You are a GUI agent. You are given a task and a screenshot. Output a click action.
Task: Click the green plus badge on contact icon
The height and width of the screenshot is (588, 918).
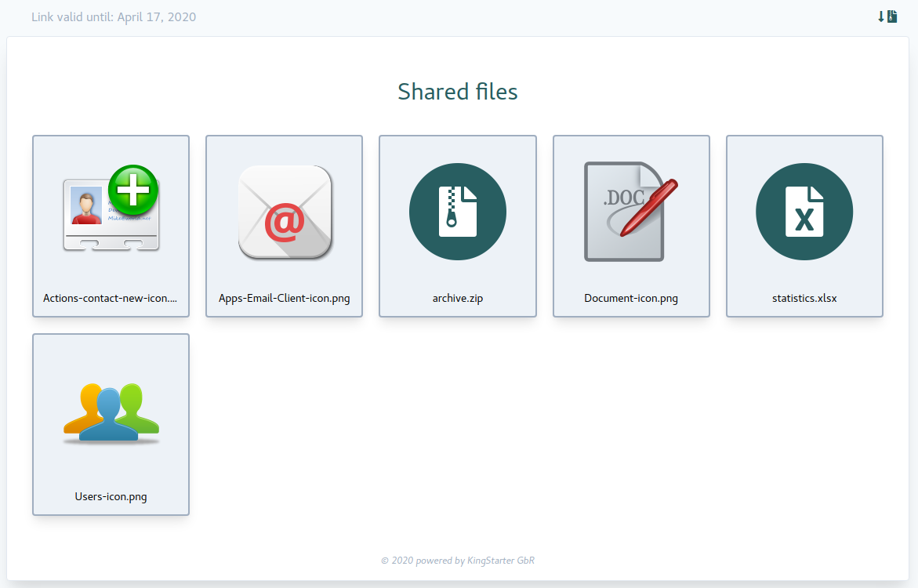pyautogui.click(x=132, y=190)
